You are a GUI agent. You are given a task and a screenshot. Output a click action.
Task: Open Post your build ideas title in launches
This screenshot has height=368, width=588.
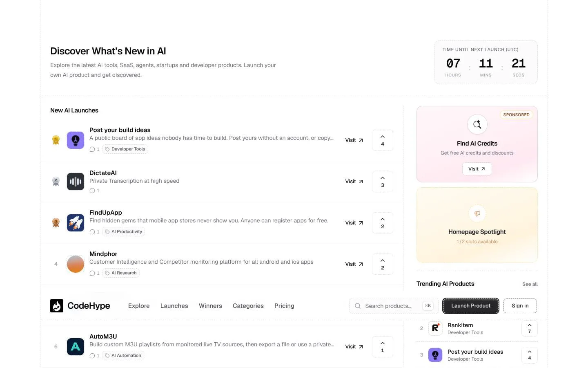[x=120, y=130]
